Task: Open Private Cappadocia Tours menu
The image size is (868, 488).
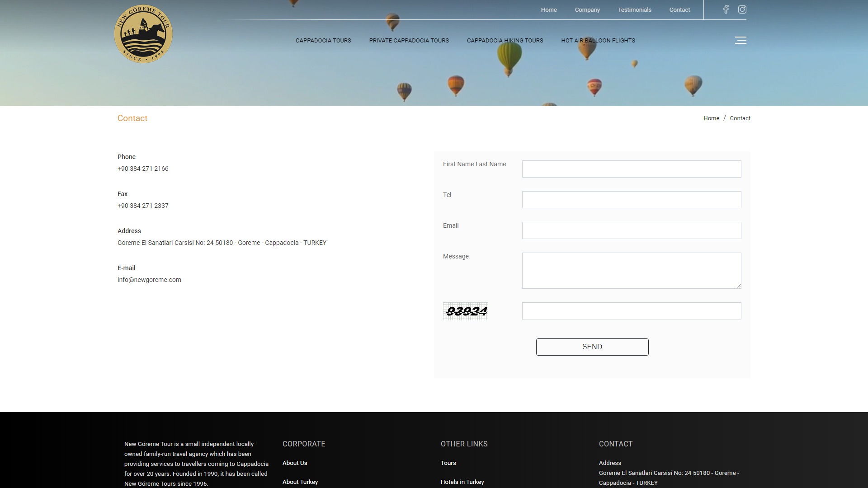Action: 409,40
